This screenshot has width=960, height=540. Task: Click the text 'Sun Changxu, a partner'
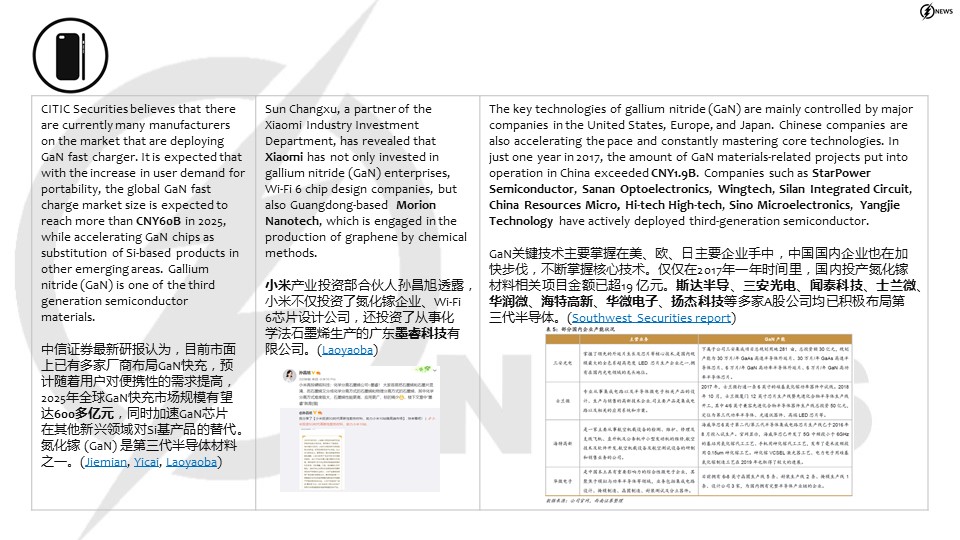click(x=328, y=109)
